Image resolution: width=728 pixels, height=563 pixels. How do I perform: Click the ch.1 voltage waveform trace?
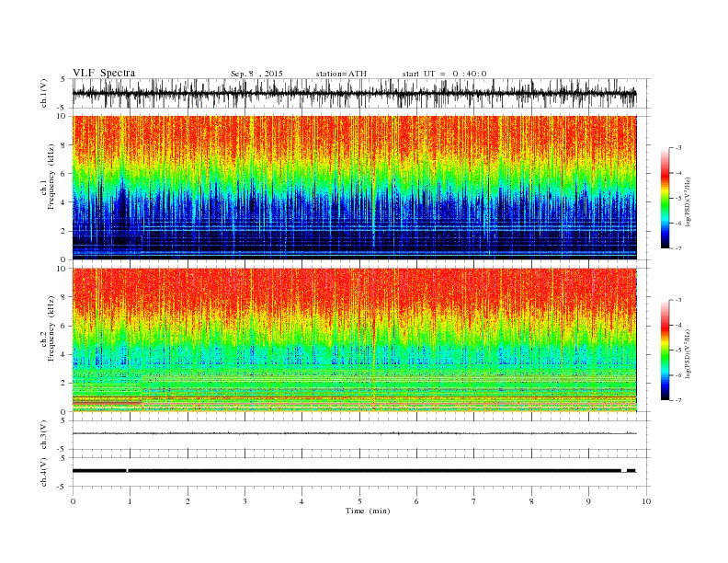pyautogui.click(x=354, y=93)
